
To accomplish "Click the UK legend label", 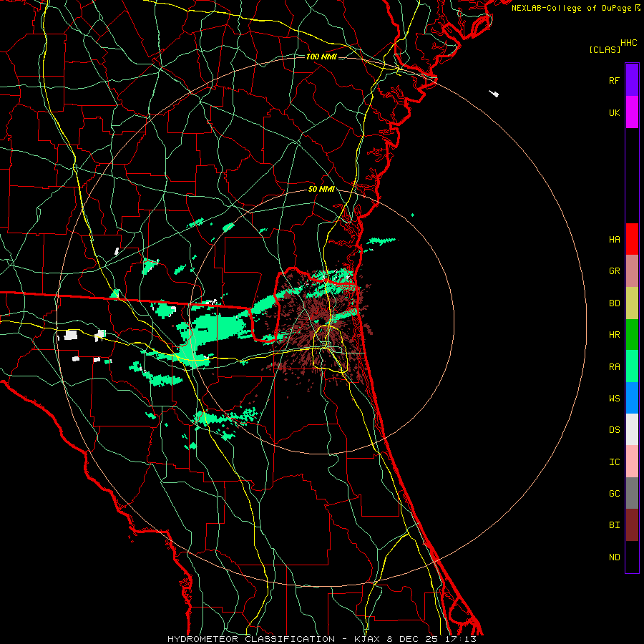I will tap(614, 112).
